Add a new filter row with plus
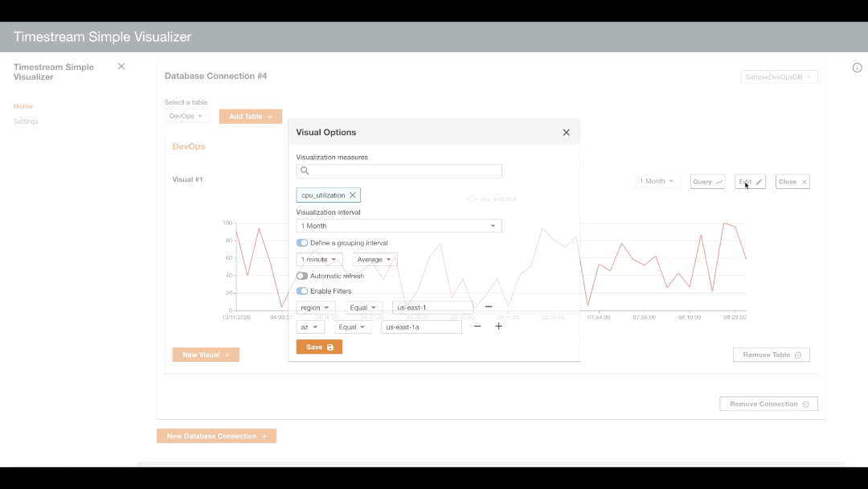 pos(499,327)
